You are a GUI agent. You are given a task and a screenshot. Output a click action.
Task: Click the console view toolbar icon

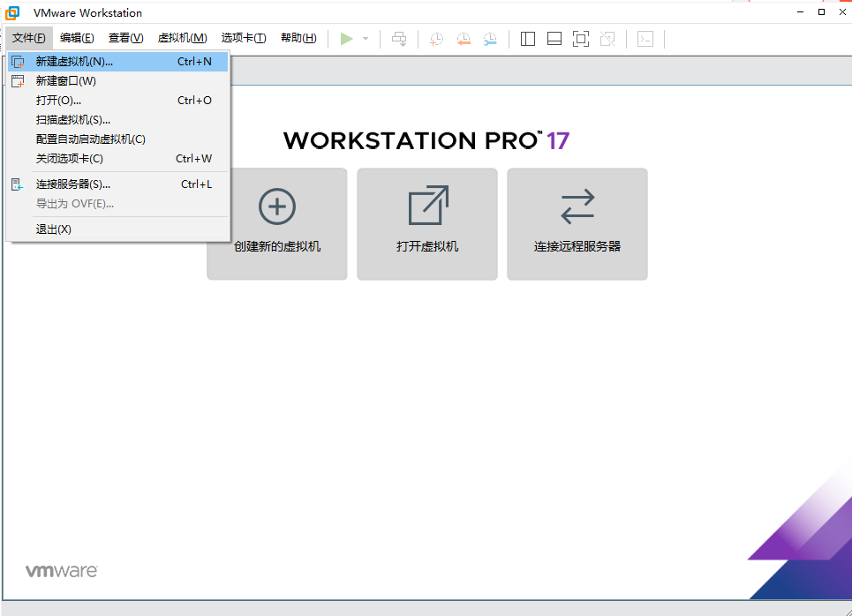[x=645, y=39]
